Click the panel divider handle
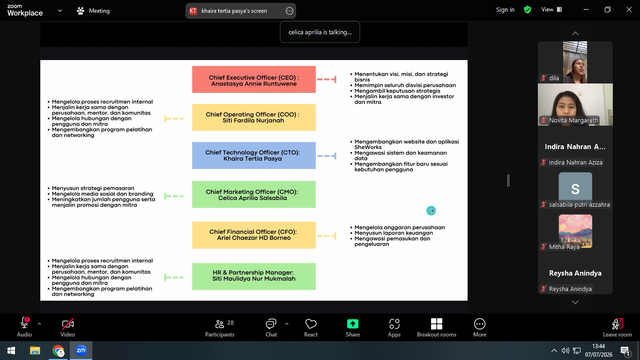Screen dimensions: 640x360 (x=508, y=180)
